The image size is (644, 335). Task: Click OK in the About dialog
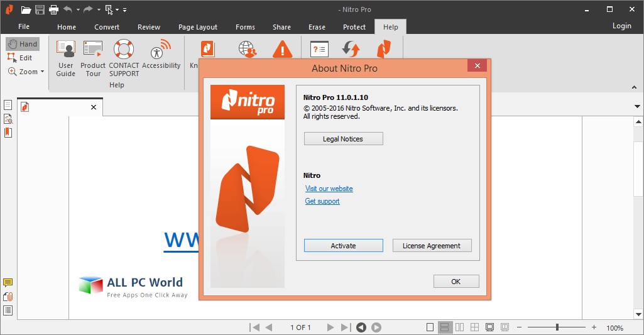456,282
